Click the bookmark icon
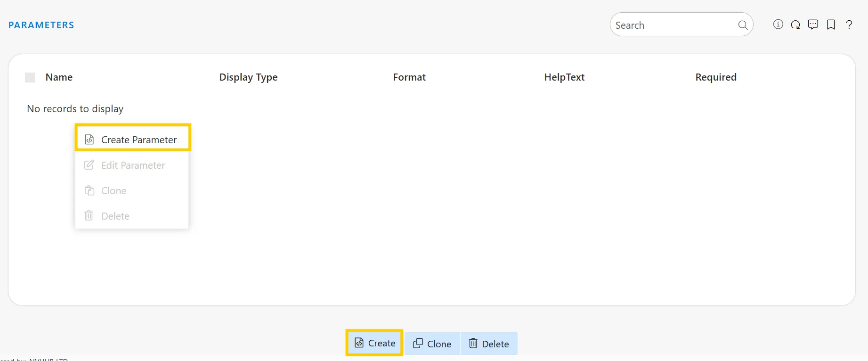Viewport: 868px width, 361px height. click(831, 25)
